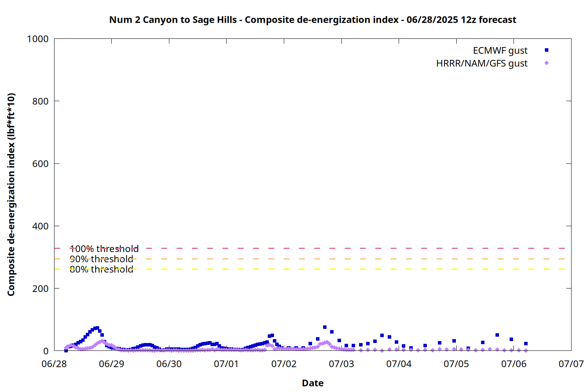Viewport: 588px width, 392px height.
Task: Click the x-axis date 07/03
Action: coord(341,364)
